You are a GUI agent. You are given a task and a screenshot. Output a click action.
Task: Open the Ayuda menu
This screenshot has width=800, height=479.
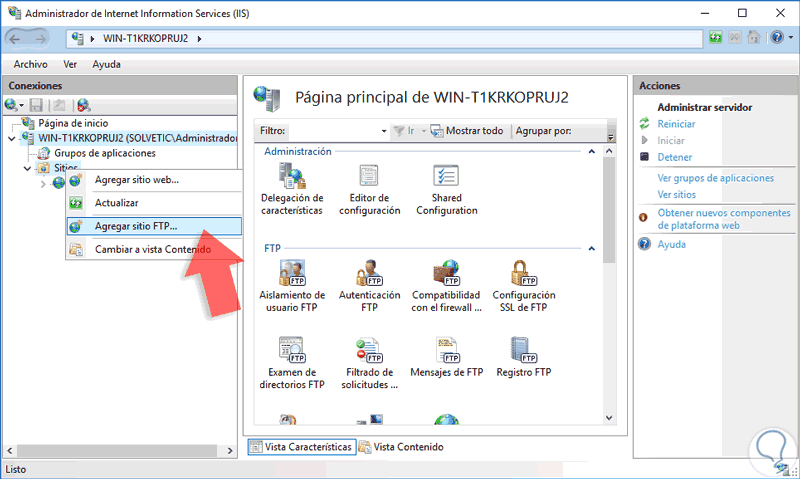click(x=107, y=64)
